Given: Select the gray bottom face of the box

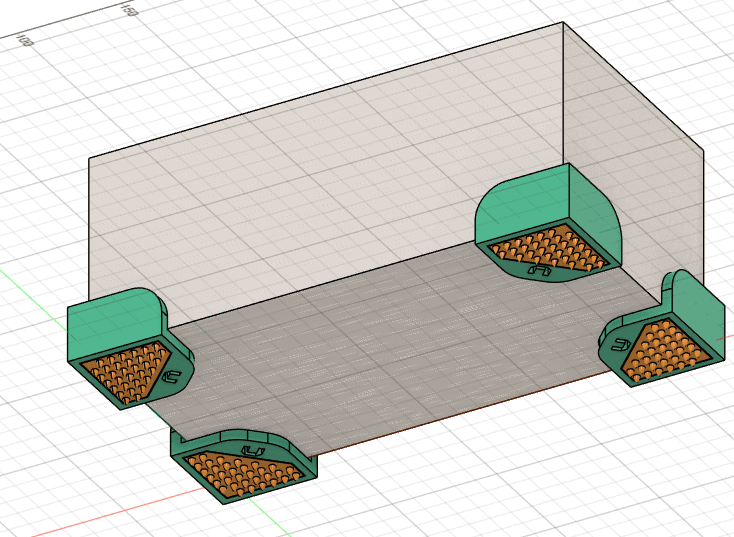Looking at the screenshot, I should pyautogui.click(x=400, y=340).
